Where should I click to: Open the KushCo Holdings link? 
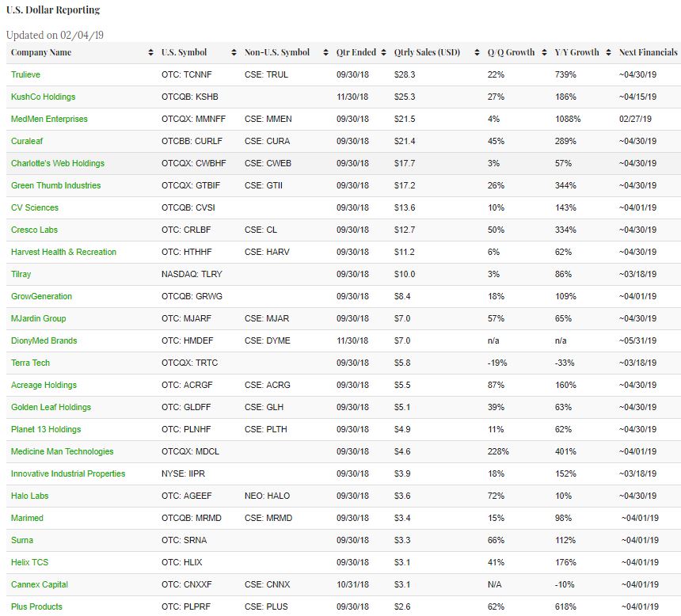(43, 97)
